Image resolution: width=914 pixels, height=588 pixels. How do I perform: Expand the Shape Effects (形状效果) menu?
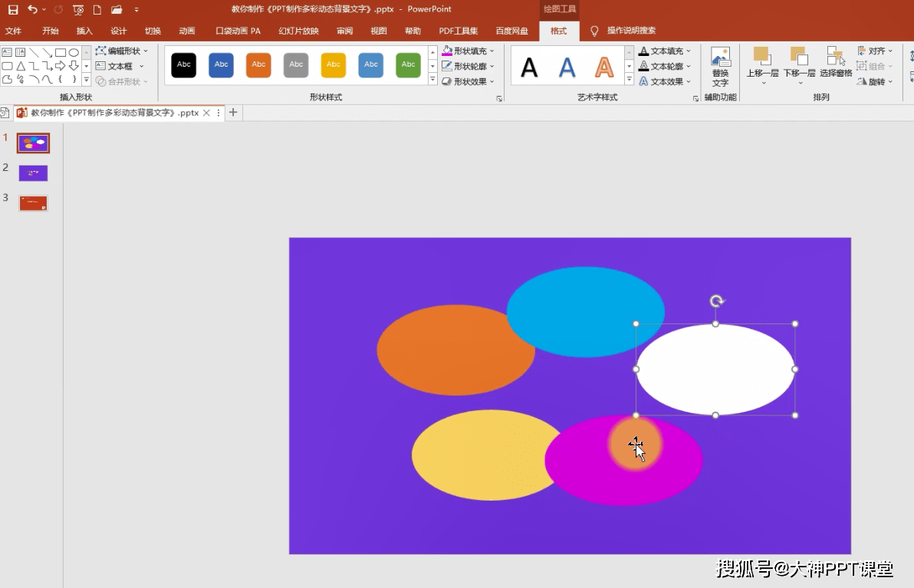coord(468,80)
